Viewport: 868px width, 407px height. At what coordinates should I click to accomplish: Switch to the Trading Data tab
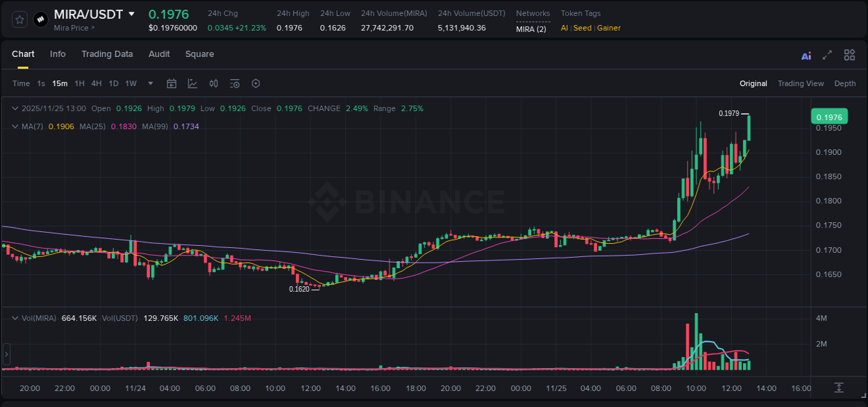coord(107,54)
